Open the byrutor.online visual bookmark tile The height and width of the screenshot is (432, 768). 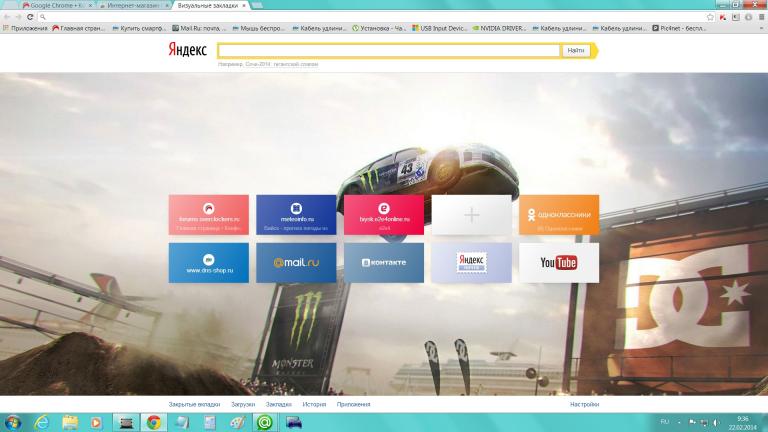[384, 215]
